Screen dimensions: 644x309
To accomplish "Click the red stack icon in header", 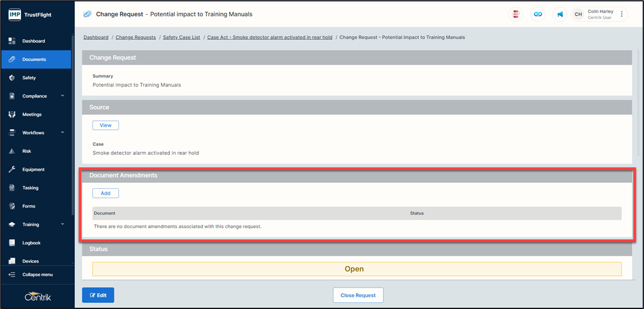I will coord(516,14).
